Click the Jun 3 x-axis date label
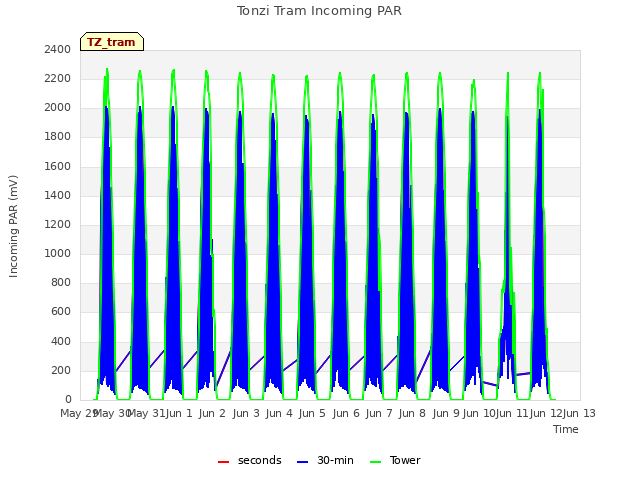 [x=246, y=413]
